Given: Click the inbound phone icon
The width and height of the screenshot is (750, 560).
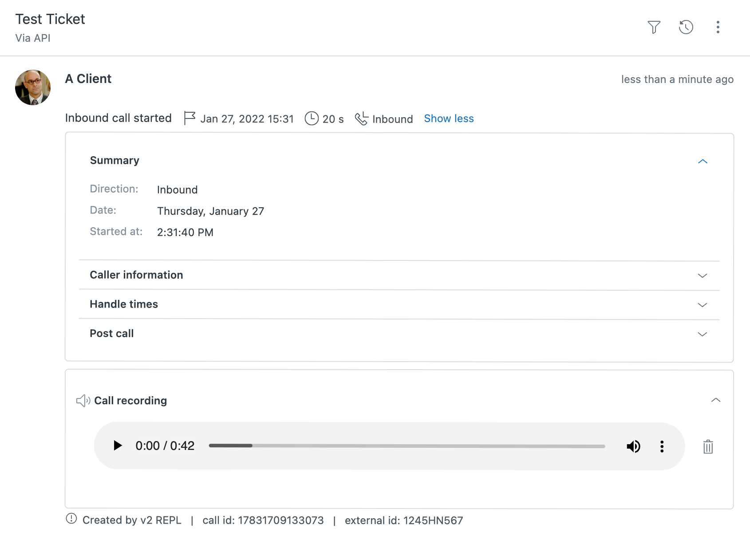Looking at the screenshot, I should (361, 118).
